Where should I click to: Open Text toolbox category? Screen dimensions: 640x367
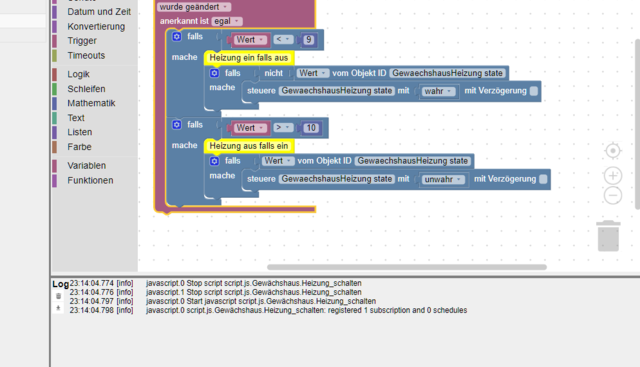click(76, 118)
